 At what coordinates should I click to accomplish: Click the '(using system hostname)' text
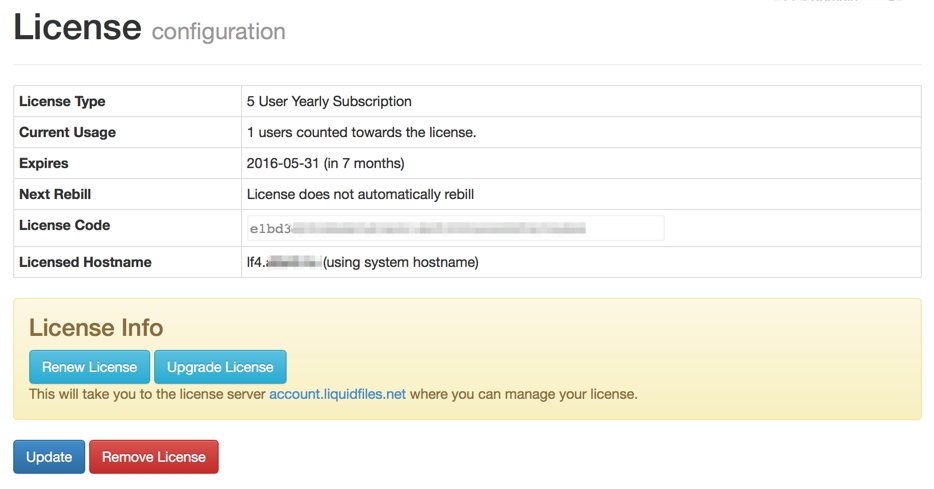400,262
